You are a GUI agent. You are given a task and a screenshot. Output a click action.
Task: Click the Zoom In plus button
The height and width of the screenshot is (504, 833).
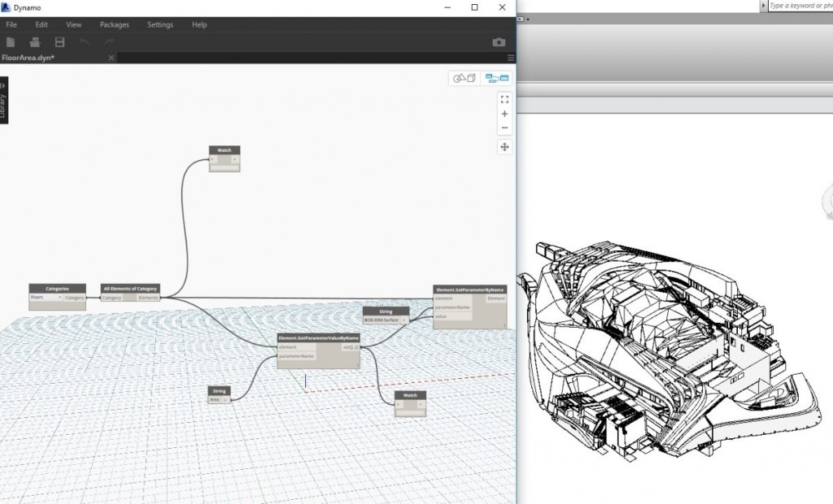pos(504,114)
